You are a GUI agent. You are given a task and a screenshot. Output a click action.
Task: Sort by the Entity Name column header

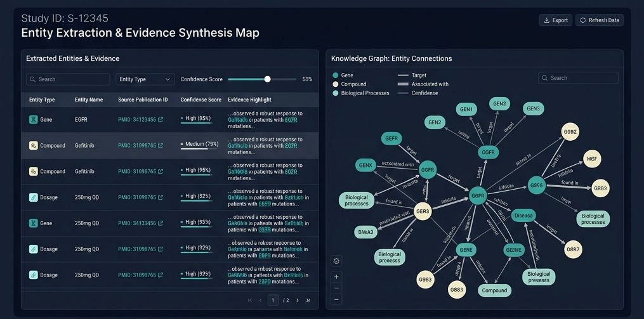89,100
